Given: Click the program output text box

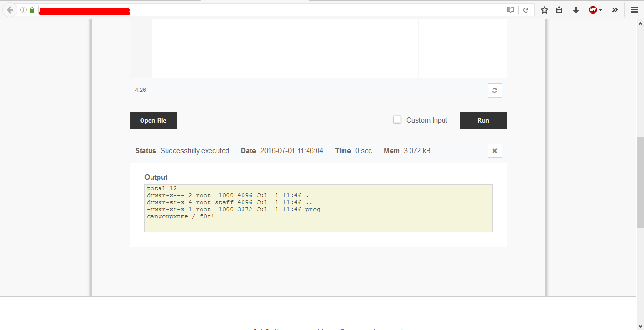Looking at the screenshot, I should pyautogui.click(x=318, y=208).
